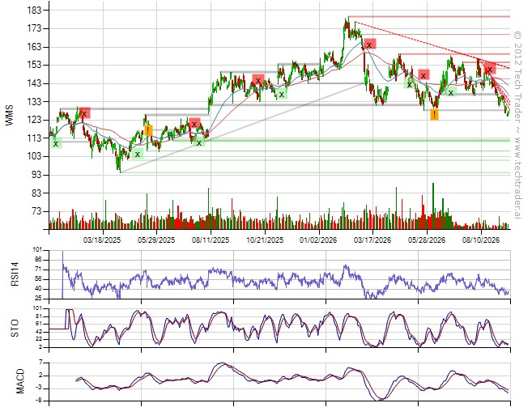Click the red x marker near the 163 price peak

(370, 45)
